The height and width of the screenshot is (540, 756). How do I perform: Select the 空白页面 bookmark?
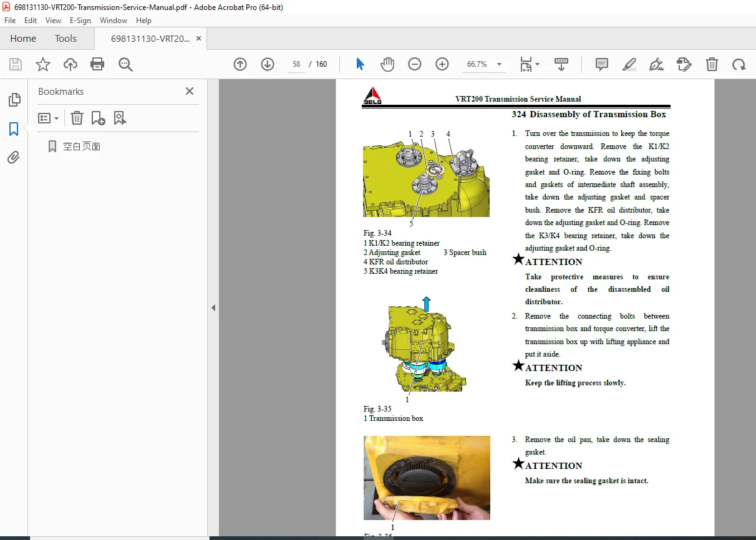[82, 147]
